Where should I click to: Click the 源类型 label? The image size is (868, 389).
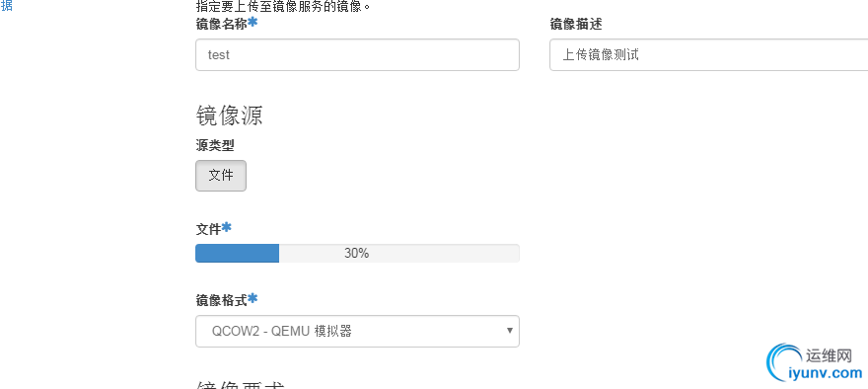pos(215,145)
